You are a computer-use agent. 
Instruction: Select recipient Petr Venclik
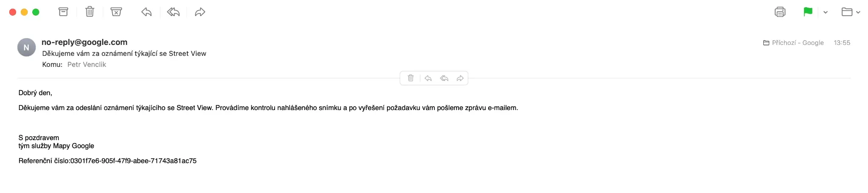[86, 64]
